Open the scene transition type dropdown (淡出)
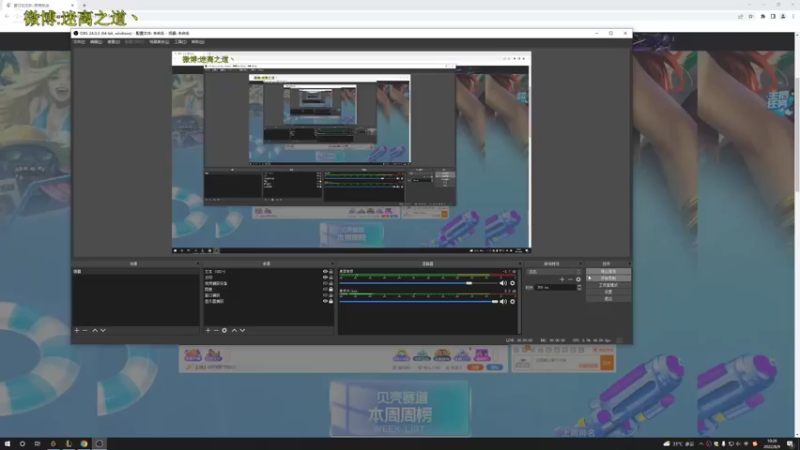Screen dimensions: 800x450 [x=554, y=272]
